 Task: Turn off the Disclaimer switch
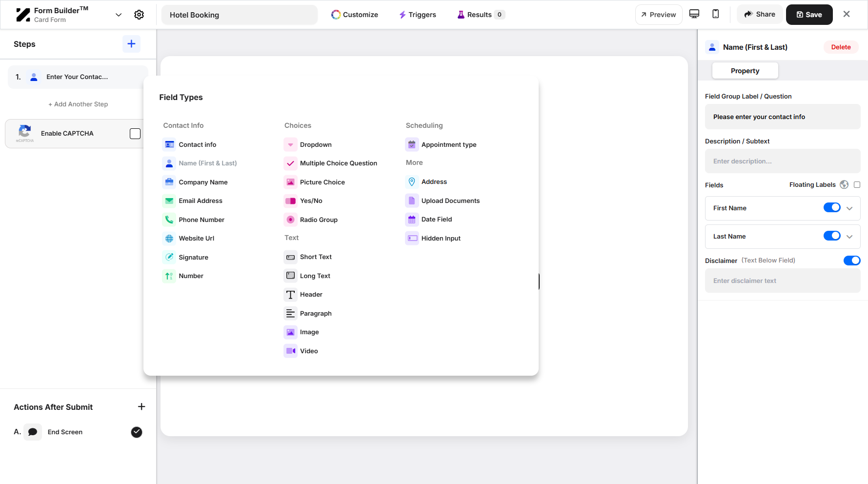coord(852,261)
